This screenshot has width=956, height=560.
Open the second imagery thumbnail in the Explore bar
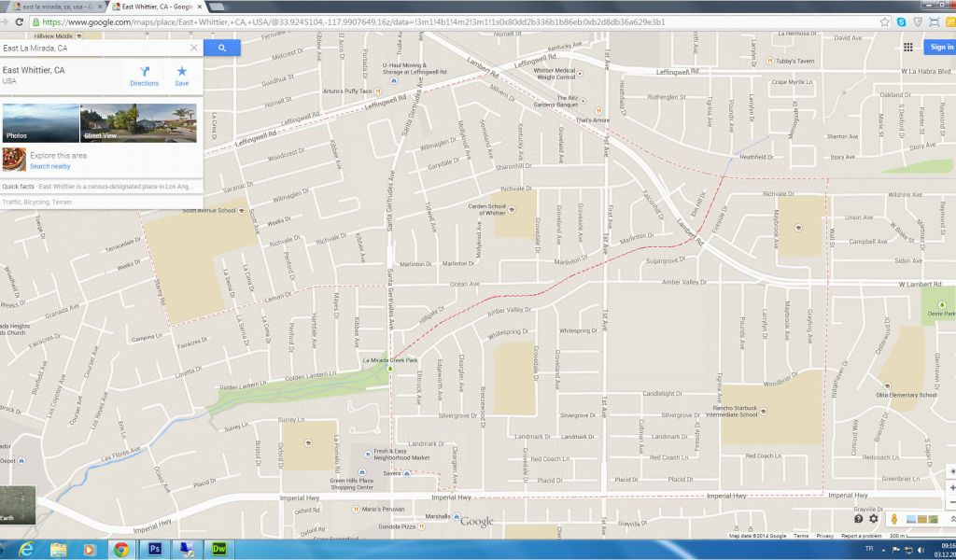tap(921, 519)
